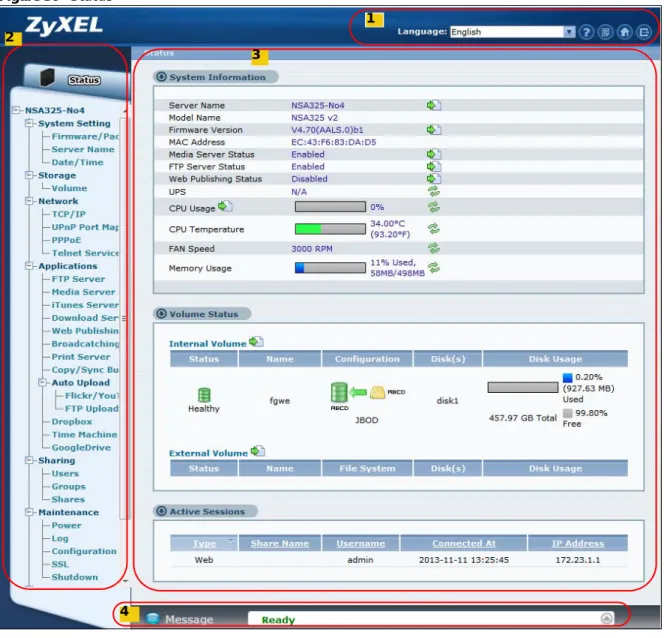
Task: Click Media Server Status edit icon
Action: tap(434, 154)
